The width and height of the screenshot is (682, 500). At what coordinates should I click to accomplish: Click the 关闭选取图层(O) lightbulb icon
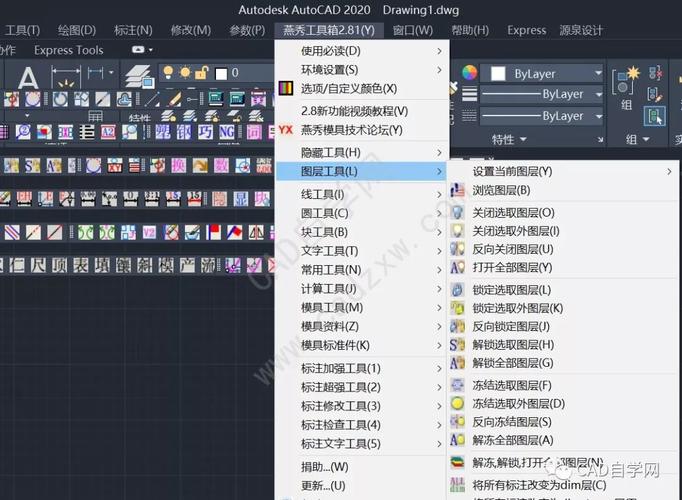(x=457, y=213)
